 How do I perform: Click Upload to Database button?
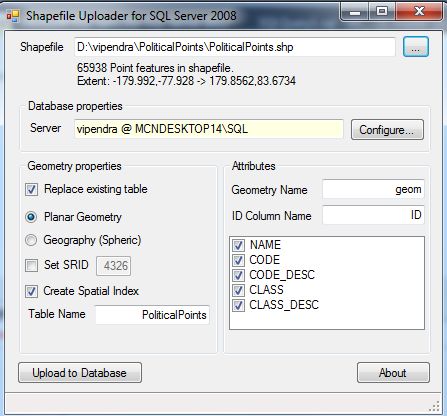coord(80,373)
